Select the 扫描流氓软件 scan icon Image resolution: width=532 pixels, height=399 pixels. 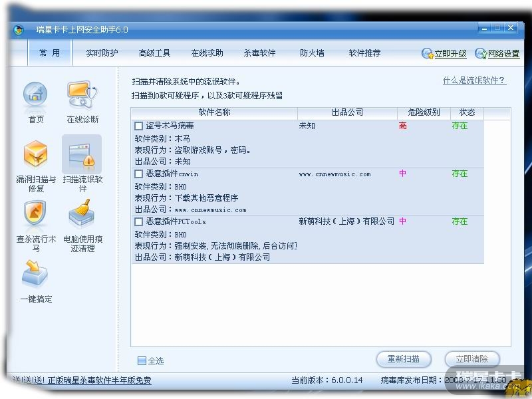[x=82, y=154]
